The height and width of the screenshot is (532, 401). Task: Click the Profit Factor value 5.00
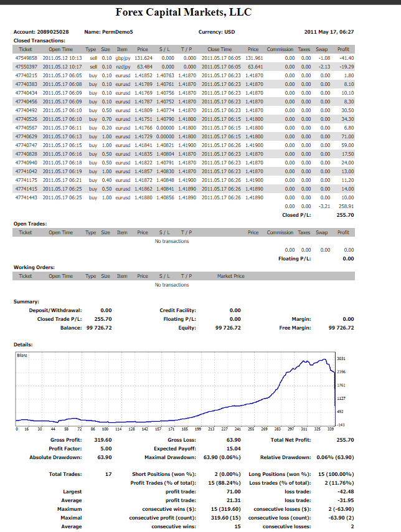click(106, 449)
